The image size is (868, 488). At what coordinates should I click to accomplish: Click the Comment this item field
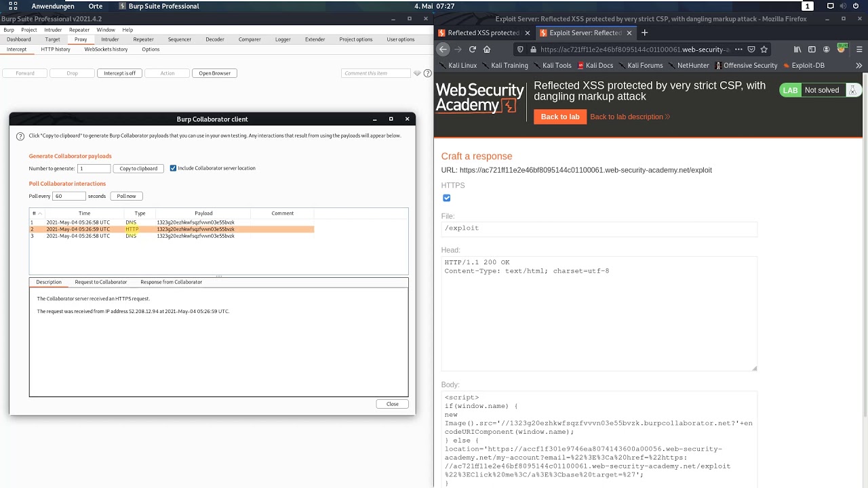tap(376, 73)
